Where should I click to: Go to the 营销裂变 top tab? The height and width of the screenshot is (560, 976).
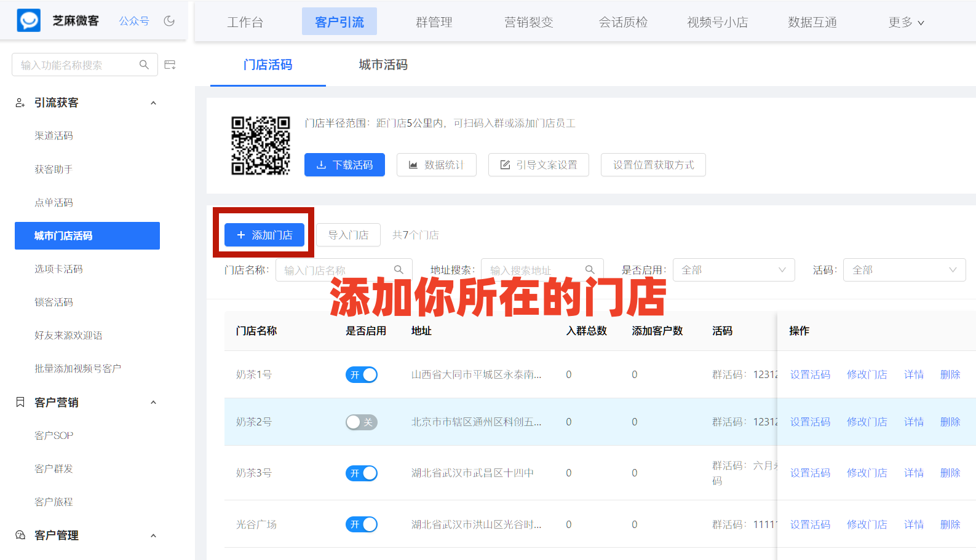click(x=529, y=22)
